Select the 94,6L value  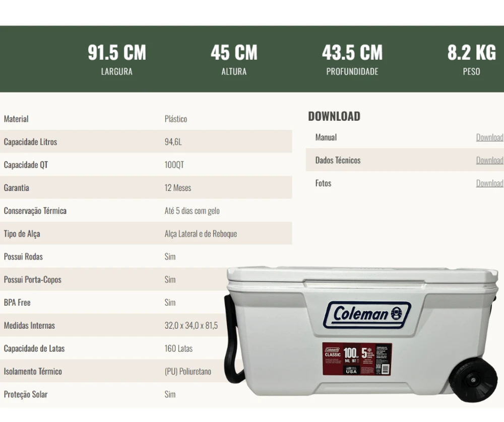(173, 142)
